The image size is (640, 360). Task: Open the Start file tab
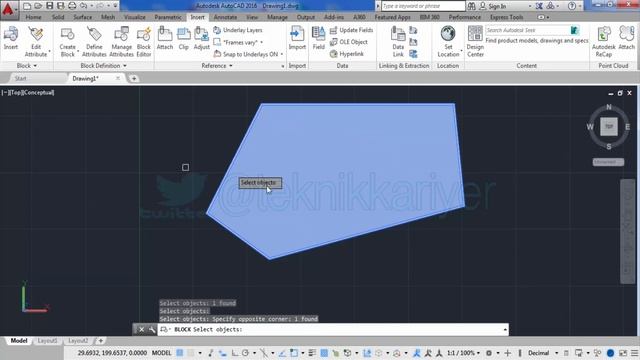tap(20, 78)
